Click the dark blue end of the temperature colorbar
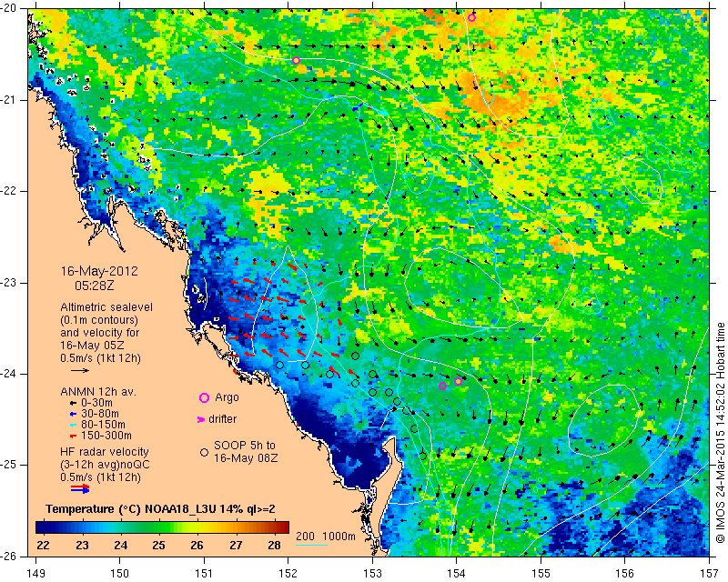 click(x=42, y=527)
